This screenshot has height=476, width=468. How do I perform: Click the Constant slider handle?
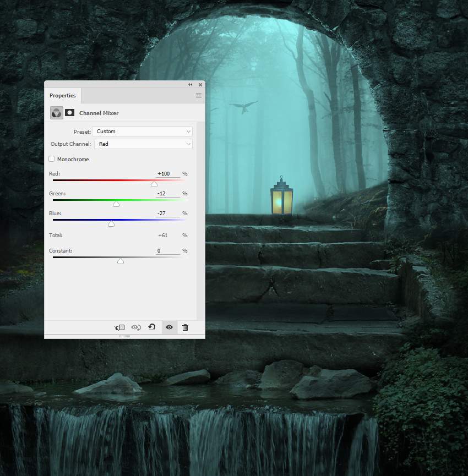pos(121,261)
